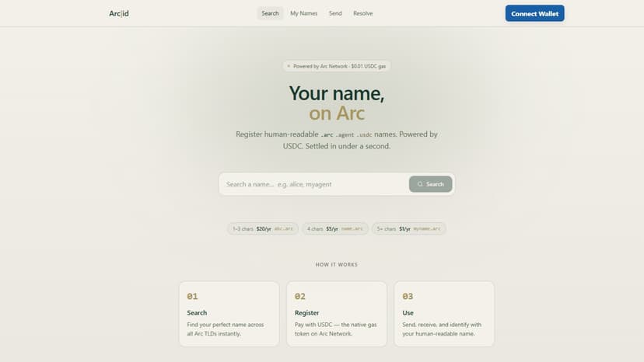The height and width of the screenshot is (362, 644).
Task: Click the 03 Use step card
Action: pos(444,314)
